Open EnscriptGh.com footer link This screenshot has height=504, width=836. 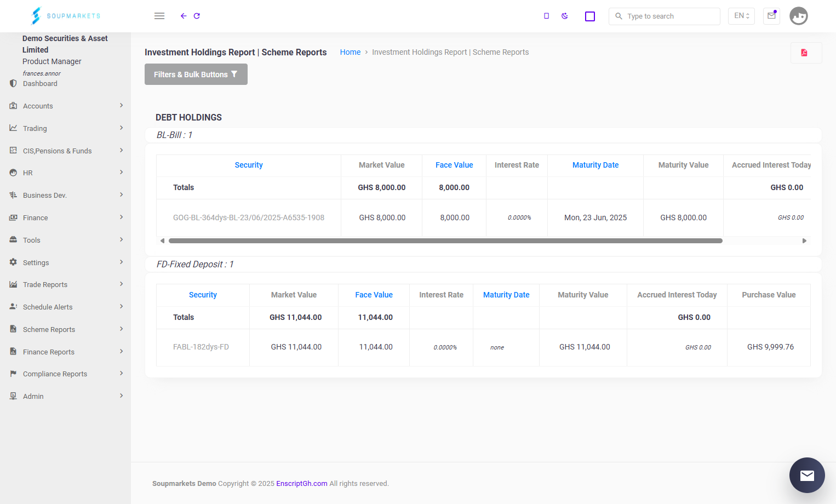click(302, 484)
